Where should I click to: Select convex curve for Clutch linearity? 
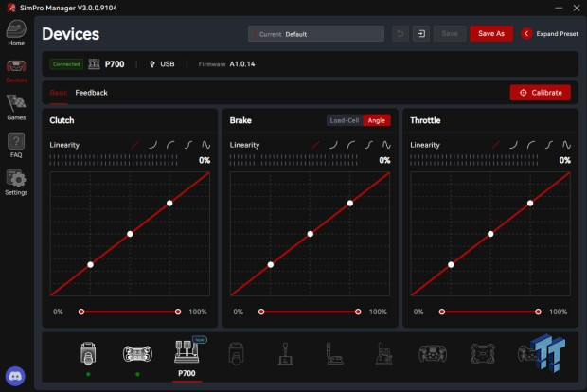pos(170,145)
